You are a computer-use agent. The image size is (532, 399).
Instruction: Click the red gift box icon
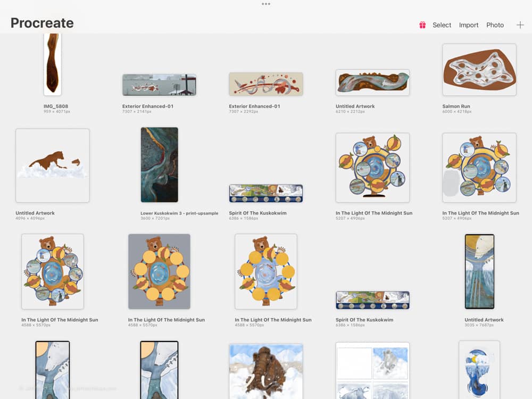(x=422, y=25)
